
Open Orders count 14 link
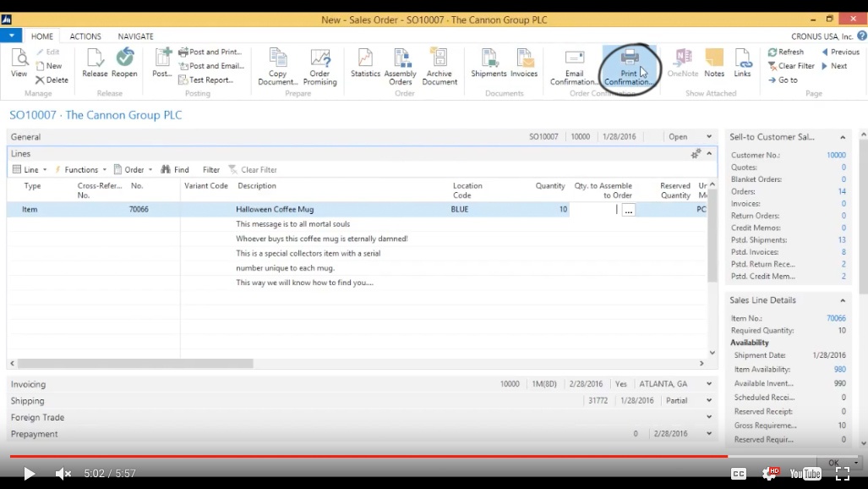tap(842, 191)
